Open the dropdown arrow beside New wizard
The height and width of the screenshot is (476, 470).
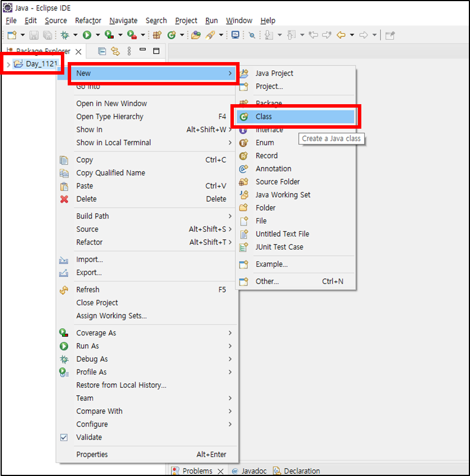tap(22, 35)
